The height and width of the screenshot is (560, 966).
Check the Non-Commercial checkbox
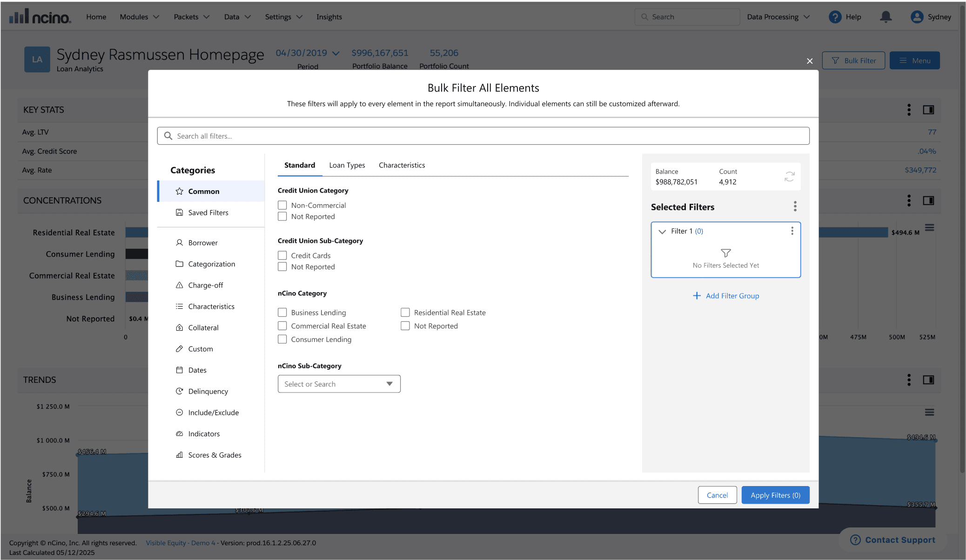click(282, 205)
